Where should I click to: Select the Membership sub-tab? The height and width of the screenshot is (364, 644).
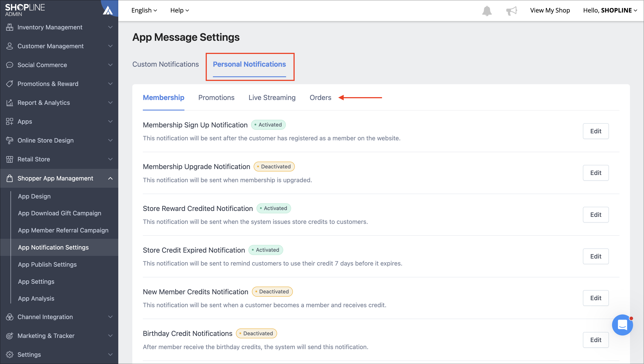coord(163,98)
